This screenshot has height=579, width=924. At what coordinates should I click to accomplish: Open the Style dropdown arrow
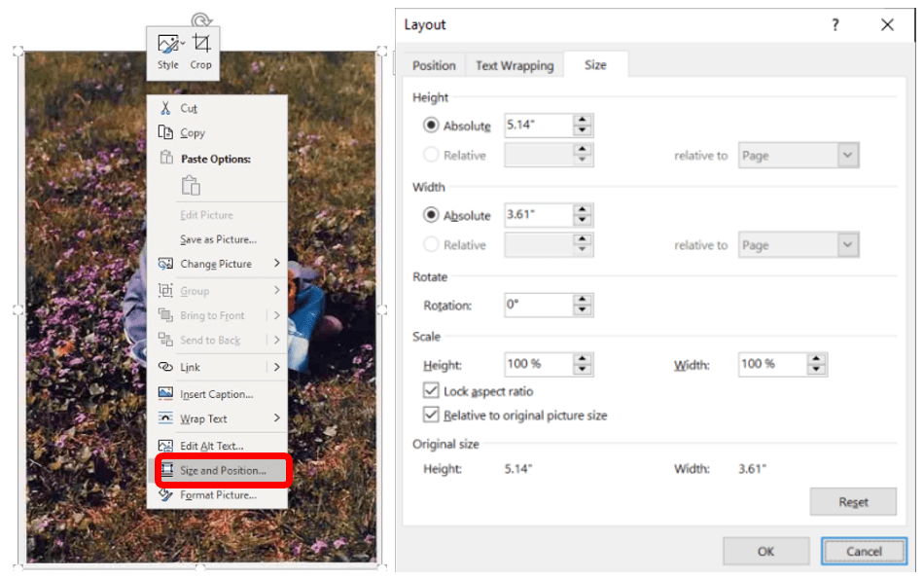click(182, 44)
